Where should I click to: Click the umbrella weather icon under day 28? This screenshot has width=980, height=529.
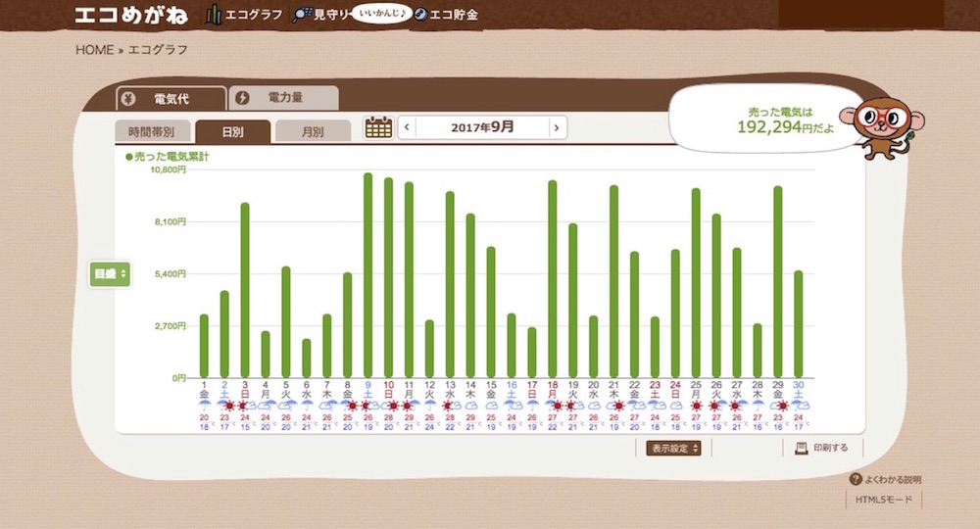(758, 406)
